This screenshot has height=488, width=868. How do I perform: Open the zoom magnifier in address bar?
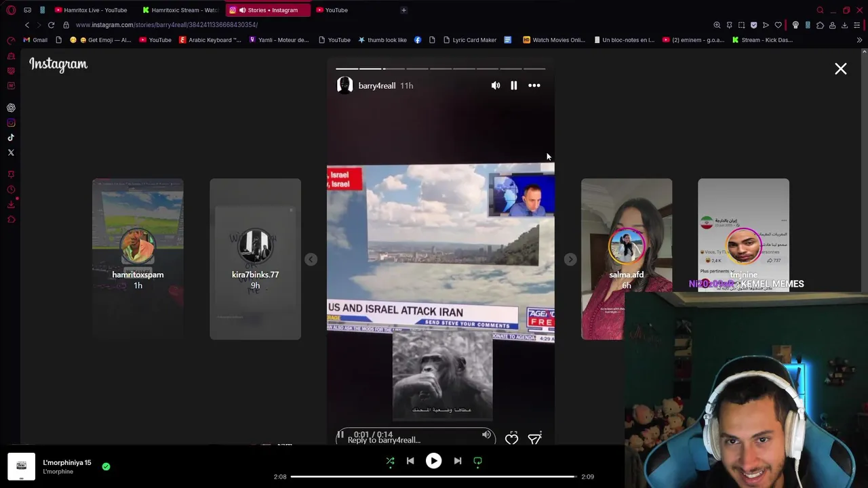coord(717,25)
